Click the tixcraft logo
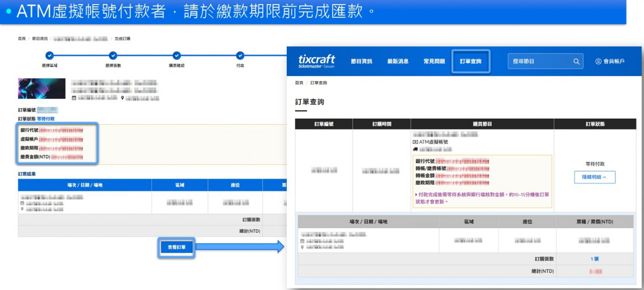This screenshot has width=644, height=290. (x=316, y=61)
